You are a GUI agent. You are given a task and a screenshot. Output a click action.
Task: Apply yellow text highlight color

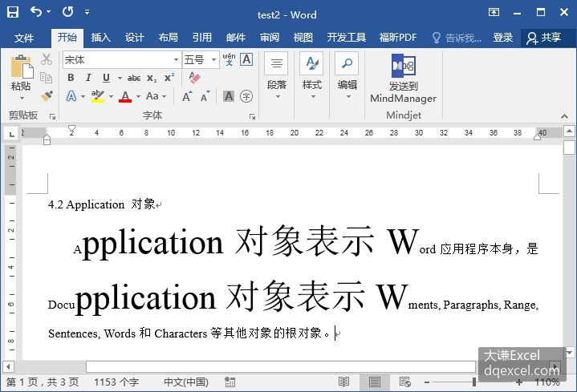point(98,96)
